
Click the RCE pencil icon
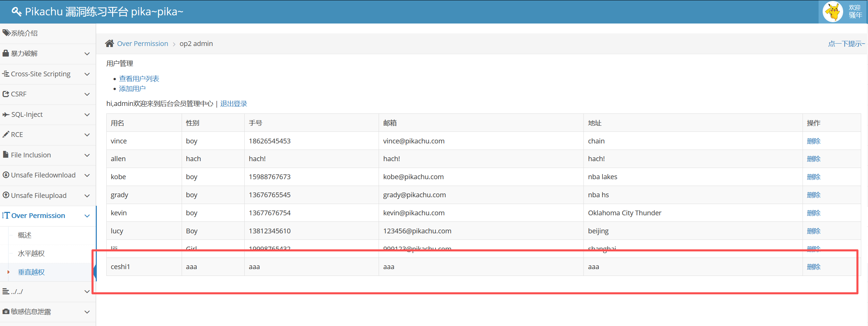[6, 134]
